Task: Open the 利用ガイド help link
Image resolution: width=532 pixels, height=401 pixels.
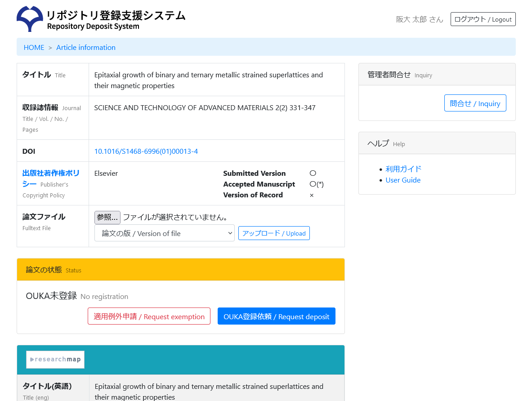Action: [x=403, y=169]
